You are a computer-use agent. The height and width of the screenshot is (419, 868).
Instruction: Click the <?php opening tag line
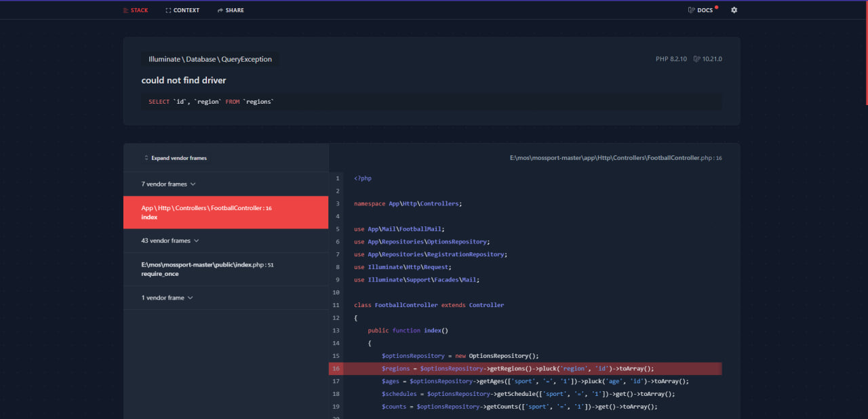[363, 178]
